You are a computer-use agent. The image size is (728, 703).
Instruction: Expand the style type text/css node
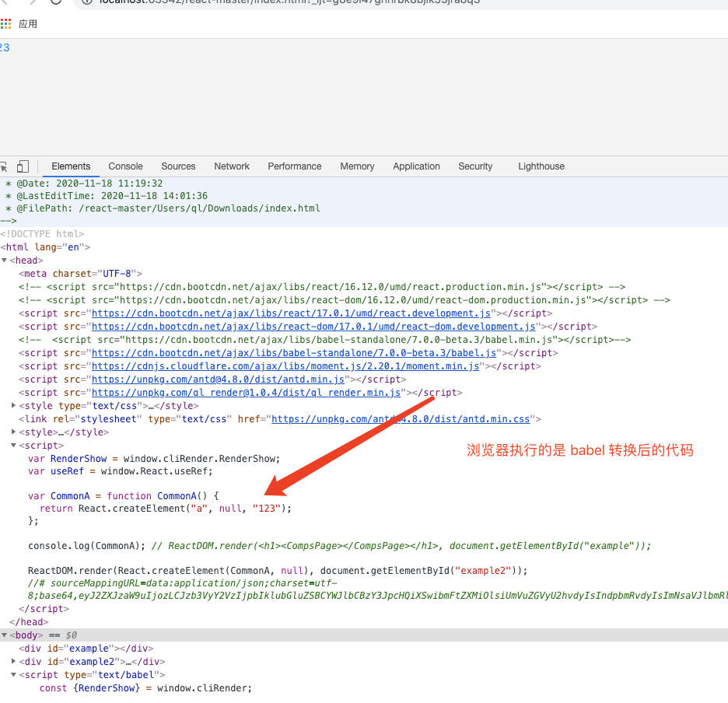12,405
